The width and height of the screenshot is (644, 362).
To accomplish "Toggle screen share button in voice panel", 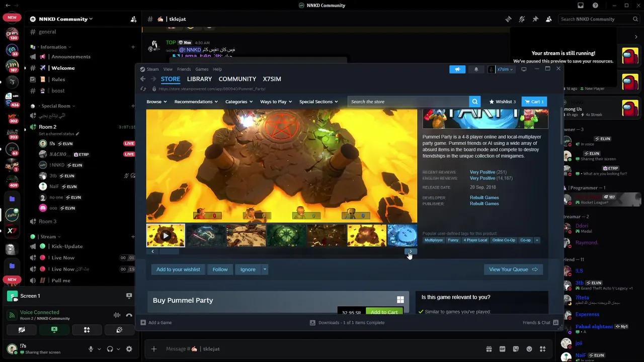I will click(x=54, y=330).
